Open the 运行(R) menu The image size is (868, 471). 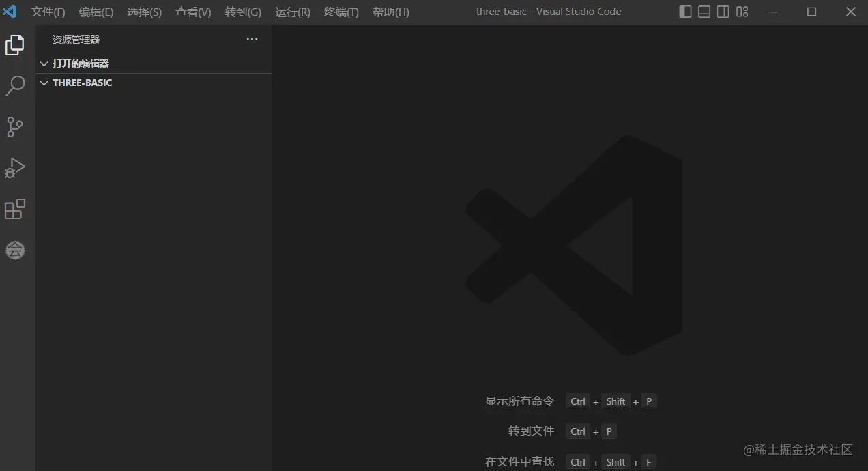pyautogui.click(x=293, y=12)
